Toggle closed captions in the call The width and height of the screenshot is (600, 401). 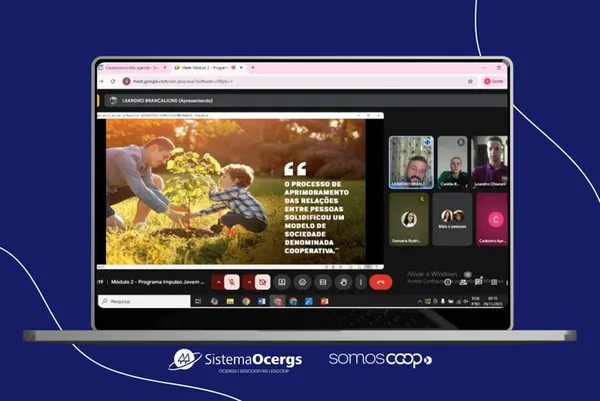tap(322, 282)
